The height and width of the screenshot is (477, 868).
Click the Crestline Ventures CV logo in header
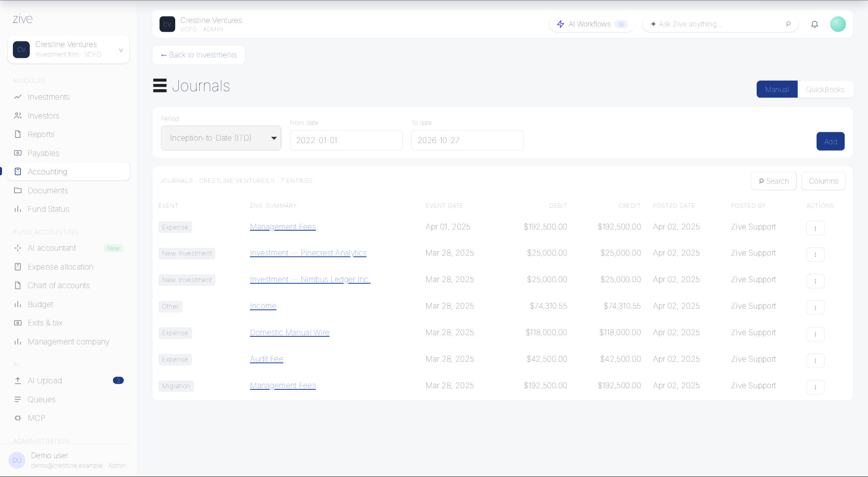point(167,24)
